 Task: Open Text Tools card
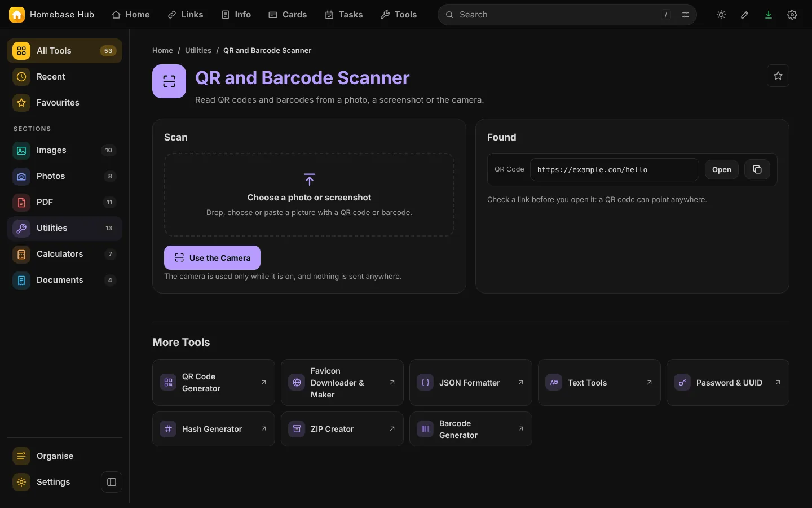click(x=599, y=383)
